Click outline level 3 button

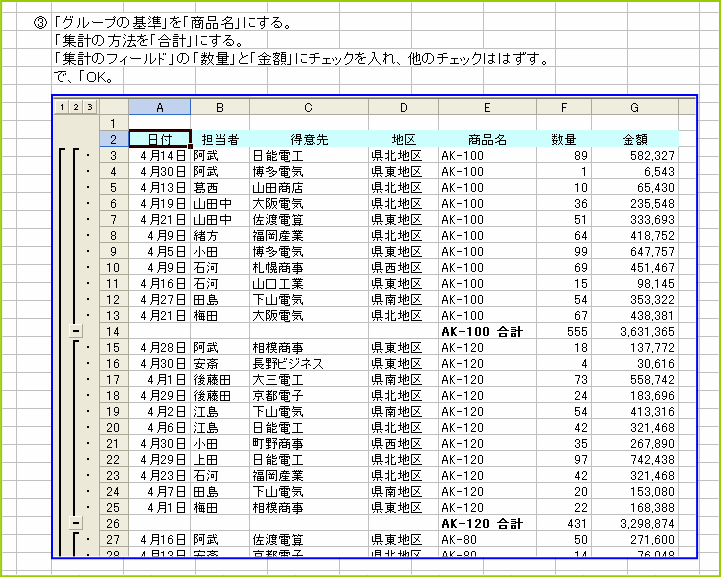click(90, 107)
